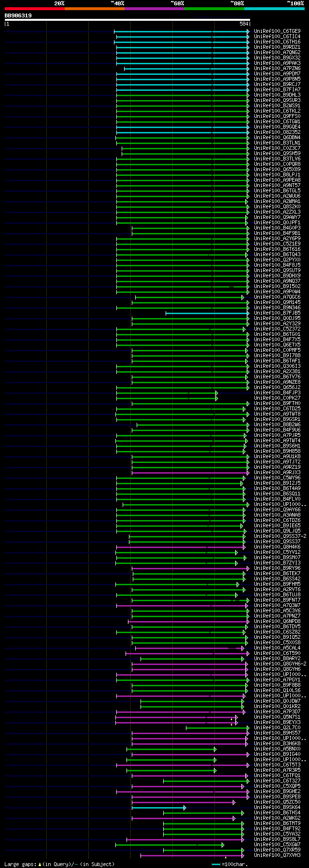This screenshot has height=868, width=309.
Task: Click the purple ~60% identity legend segment
Action: [x=154, y=9]
